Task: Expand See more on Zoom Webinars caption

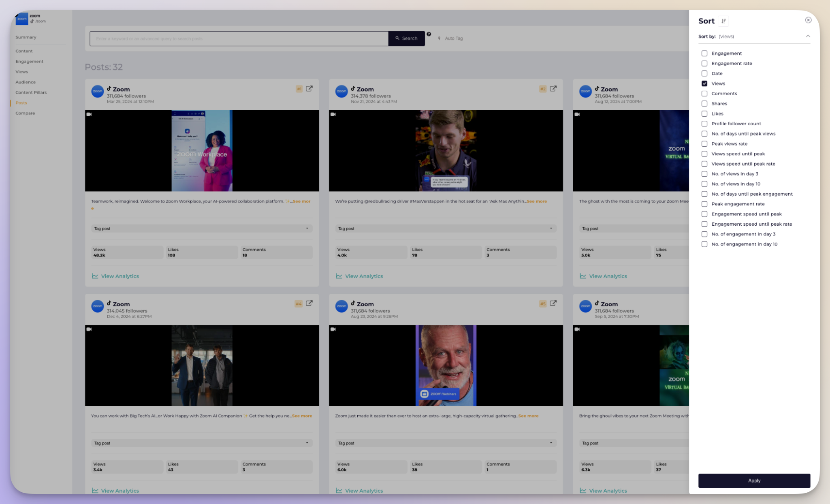Action: click(528, 416)
